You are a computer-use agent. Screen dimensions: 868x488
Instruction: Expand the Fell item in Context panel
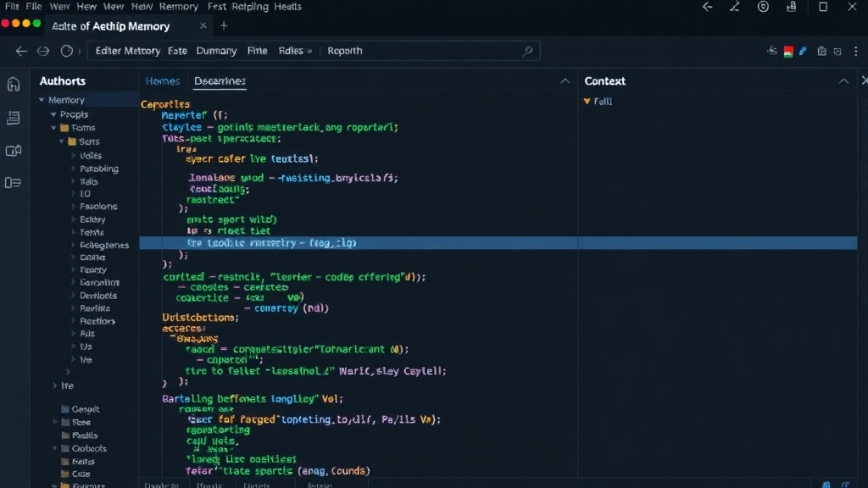click(x=587, y=102)
